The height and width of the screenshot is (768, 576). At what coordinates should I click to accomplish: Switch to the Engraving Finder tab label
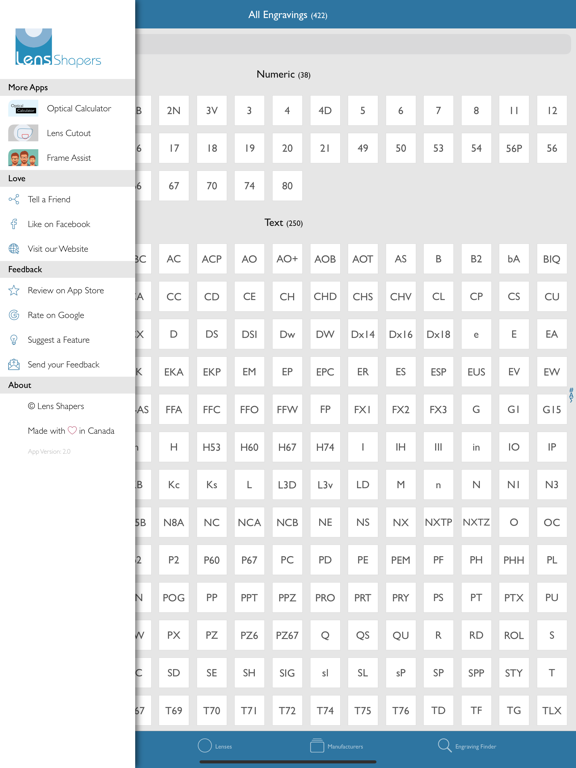click(476, 746)
